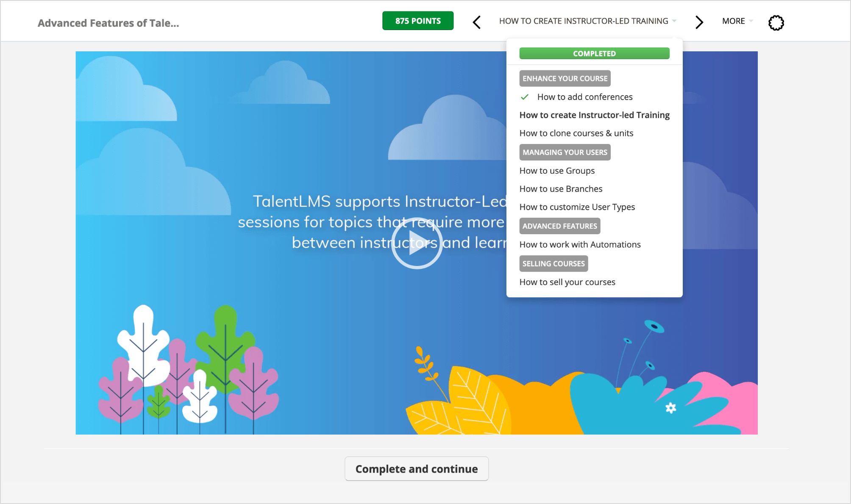The image size is (851, 504).
Task: Select How to use Groups from the unit list
Action: click(557, 171)
